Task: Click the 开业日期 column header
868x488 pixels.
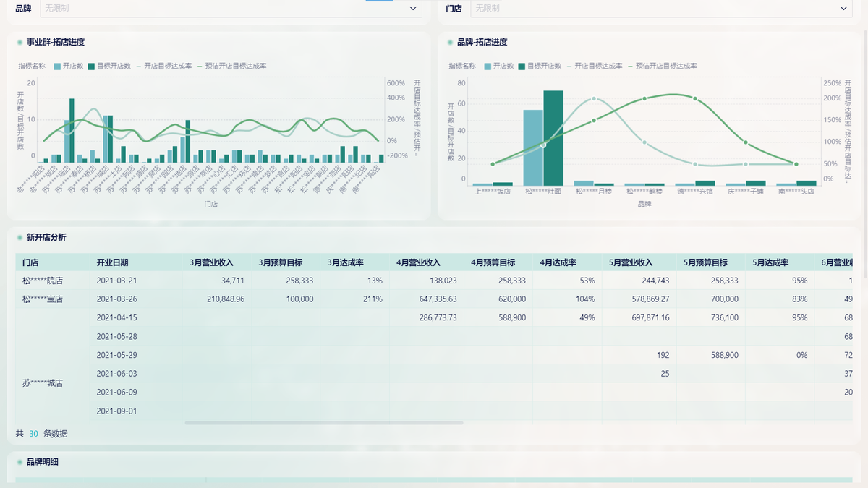Action: pos(112,262)
